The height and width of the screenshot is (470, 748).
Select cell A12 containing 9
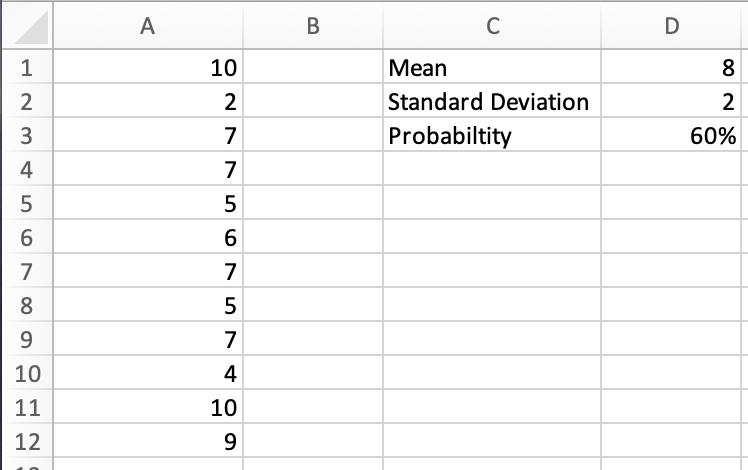(x=147, y=441)
